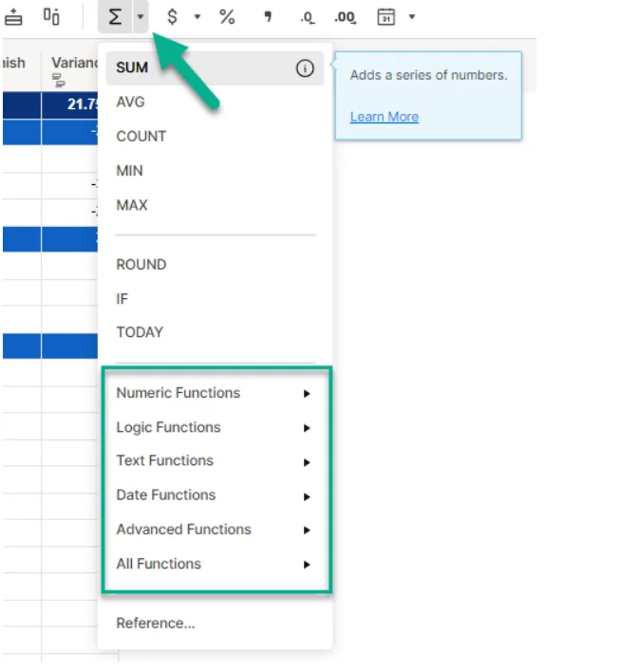Select the TODAY function
The image size is (619, 672).
click(x=215, y=332)
